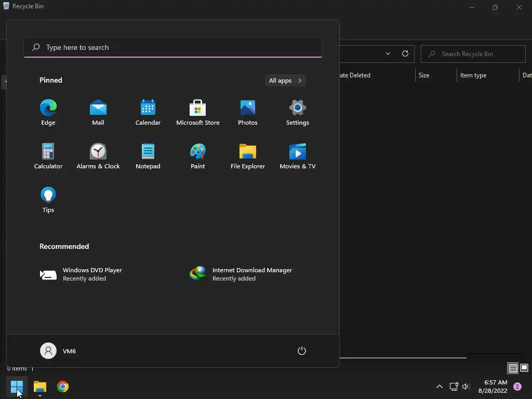
Task: Show All apps list
Action: pos(285,81)
